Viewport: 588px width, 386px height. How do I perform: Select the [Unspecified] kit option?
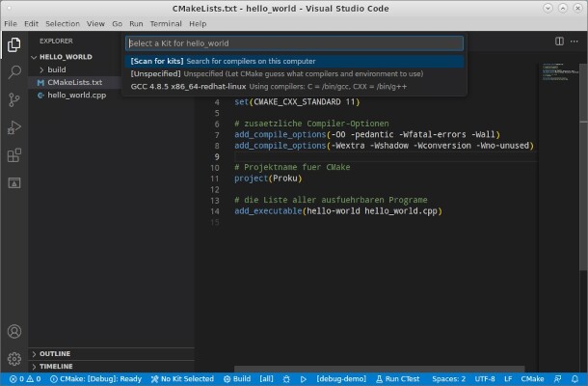coord(294,74)
